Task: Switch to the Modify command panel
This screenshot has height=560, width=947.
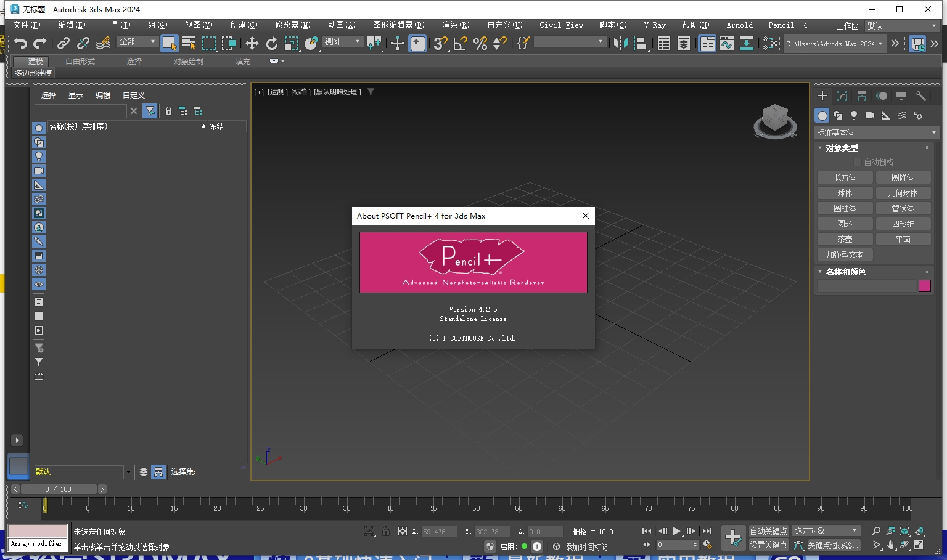Action: click(x=842, y=96)
